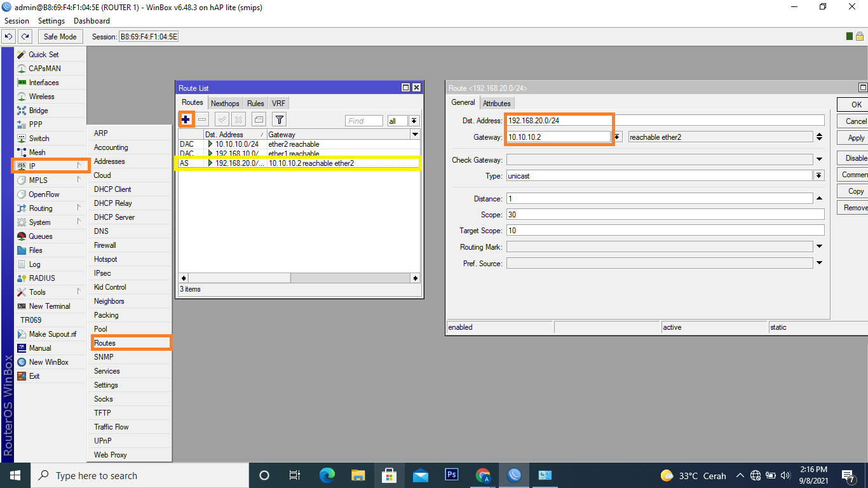Select Routes in IP submenu
868x488 pixels.
pyautogui.click(x=130, y=343)
